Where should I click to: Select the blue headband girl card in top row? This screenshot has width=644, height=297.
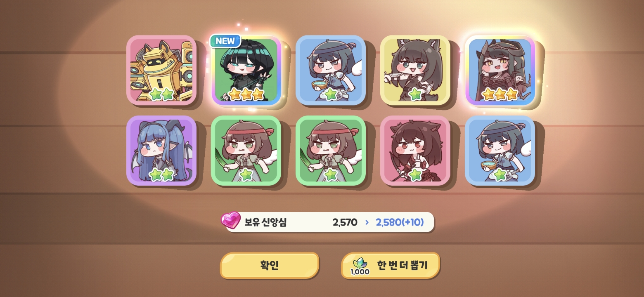331,70
